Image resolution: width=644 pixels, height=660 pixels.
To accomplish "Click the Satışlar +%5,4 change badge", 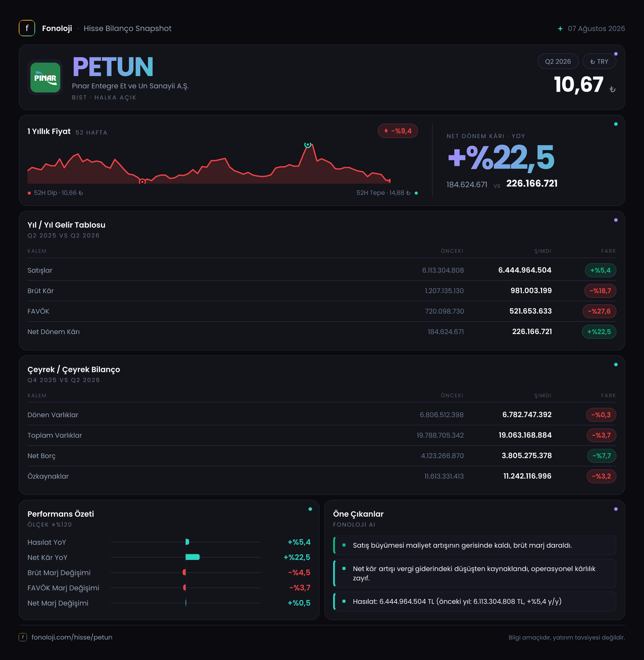I will tap(600, 270).
